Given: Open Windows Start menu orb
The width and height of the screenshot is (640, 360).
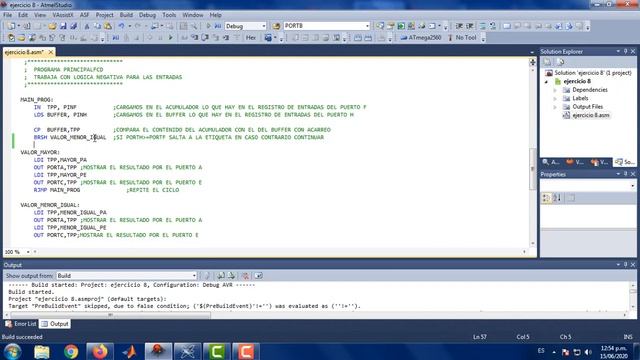Looking at the screenshot, I should pos(13,351).
